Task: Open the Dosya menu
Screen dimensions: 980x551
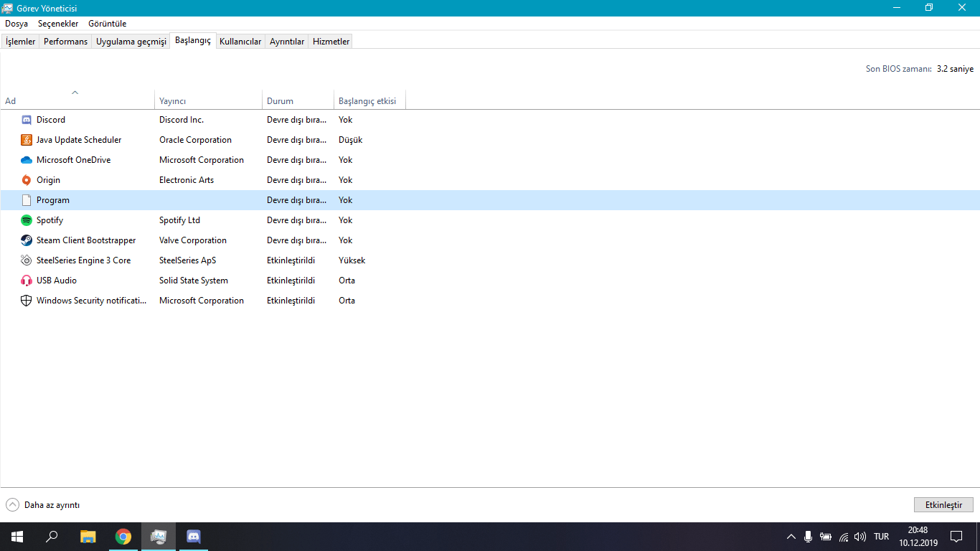Action: pyautogui.click(x=17, y=24)
